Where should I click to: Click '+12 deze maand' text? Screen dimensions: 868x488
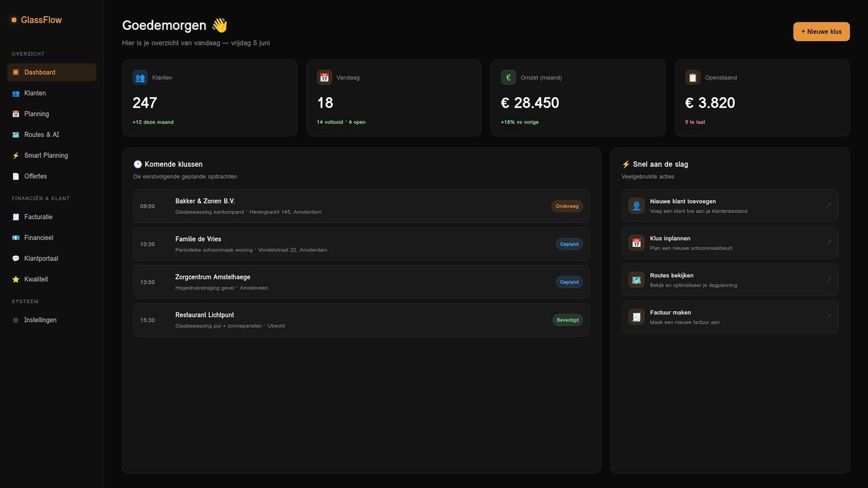click(153, 122)
